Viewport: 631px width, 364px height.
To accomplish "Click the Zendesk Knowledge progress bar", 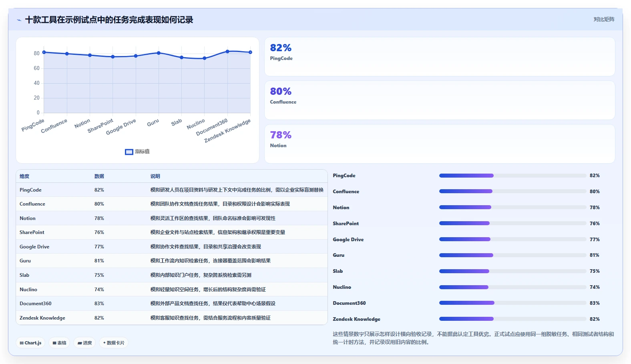I will [513, 319].
